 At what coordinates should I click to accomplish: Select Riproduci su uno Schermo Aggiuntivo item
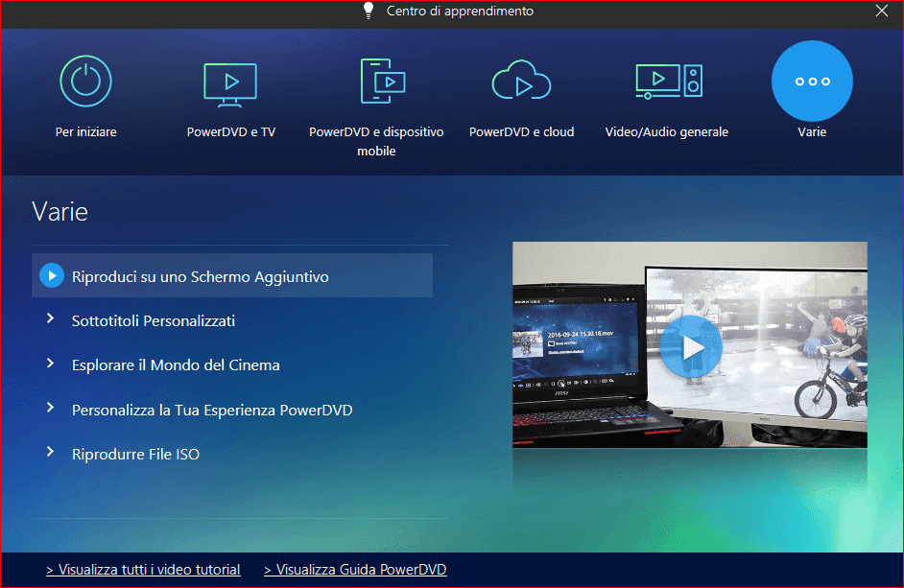point(200,276)
